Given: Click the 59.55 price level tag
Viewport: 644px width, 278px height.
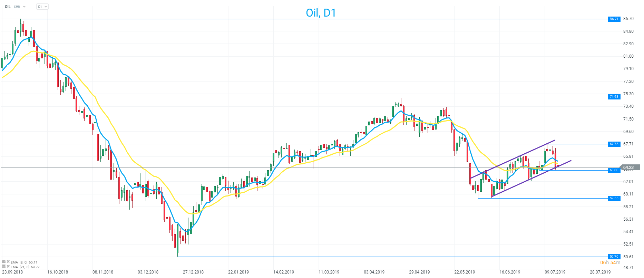Looking at the screenshot, I should (614, 198).
